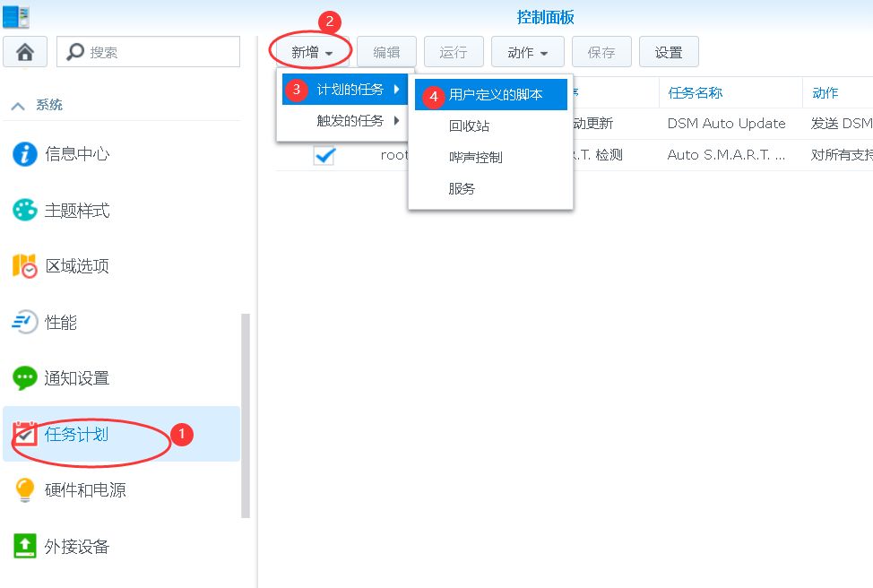Open Regional Options (区域选项) icon

25,266
